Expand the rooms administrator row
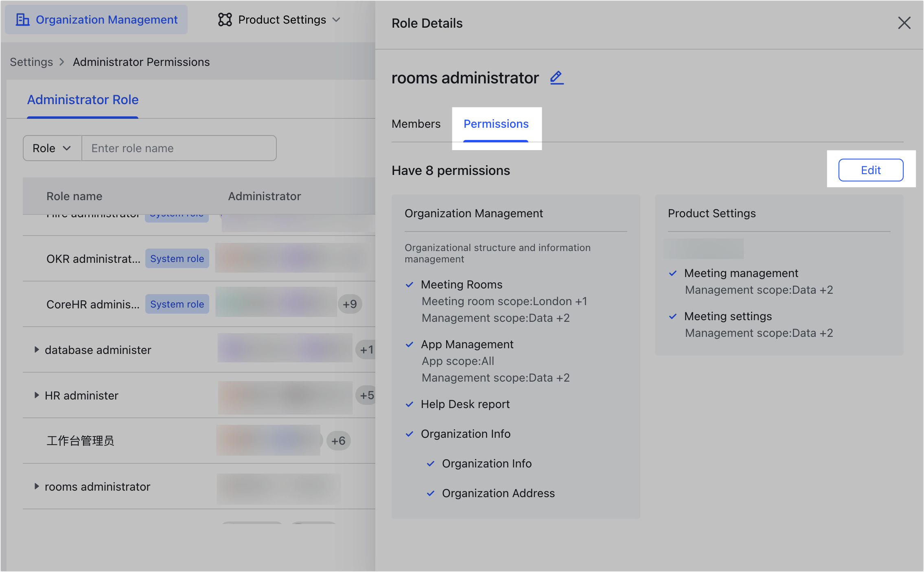Image resolution: width=924 pixels, height=572 pixels. coord(36,487)
